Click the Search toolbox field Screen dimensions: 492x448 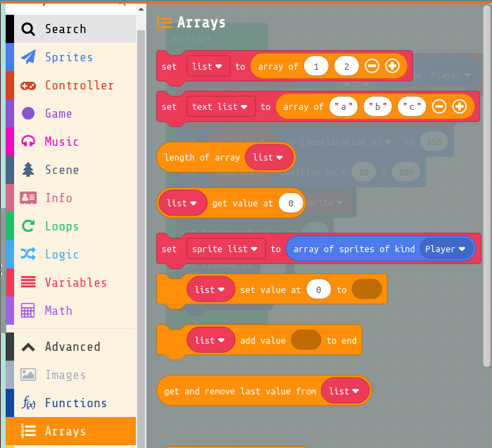click(x=75, y=29)
